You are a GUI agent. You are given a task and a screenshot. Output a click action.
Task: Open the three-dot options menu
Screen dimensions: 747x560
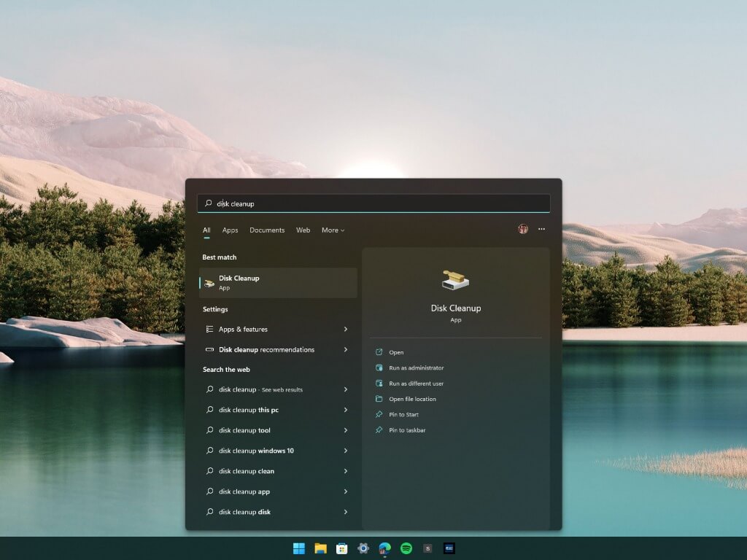point(541,229)
